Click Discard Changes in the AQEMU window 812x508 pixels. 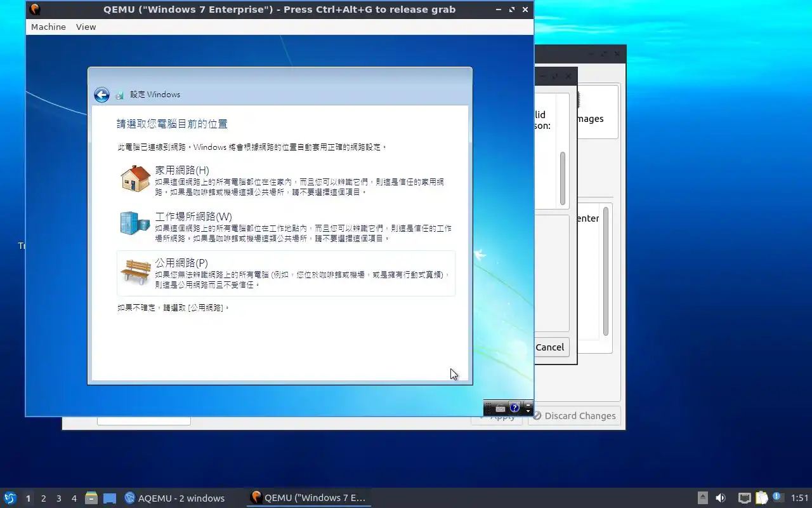[574, 416]
